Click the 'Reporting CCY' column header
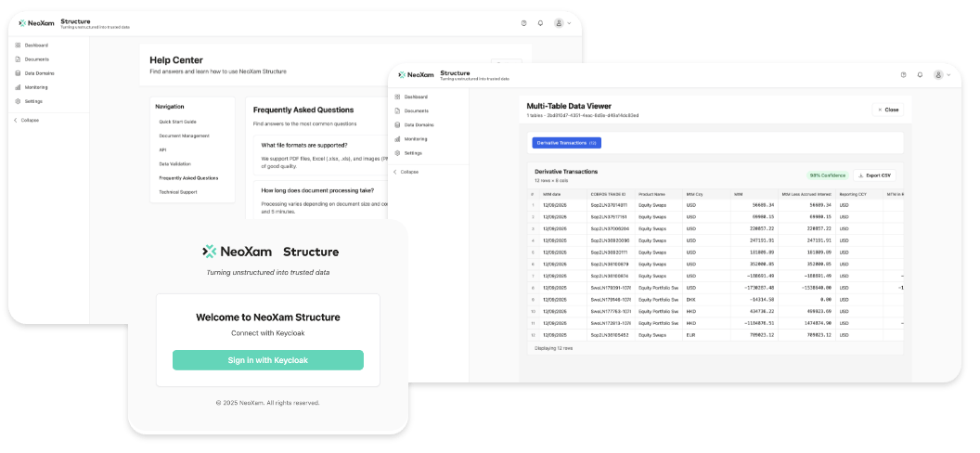The image size is (980, 453). pos(859,194)
